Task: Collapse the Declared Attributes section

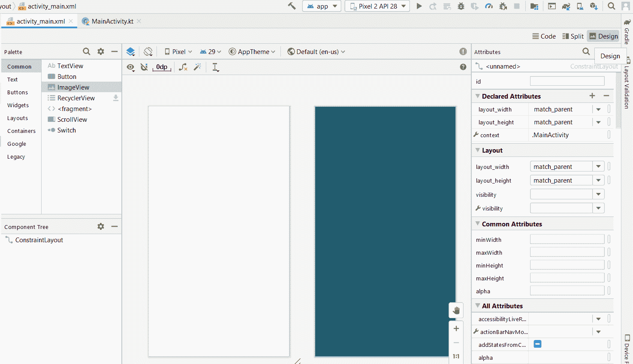Action: 477,96
